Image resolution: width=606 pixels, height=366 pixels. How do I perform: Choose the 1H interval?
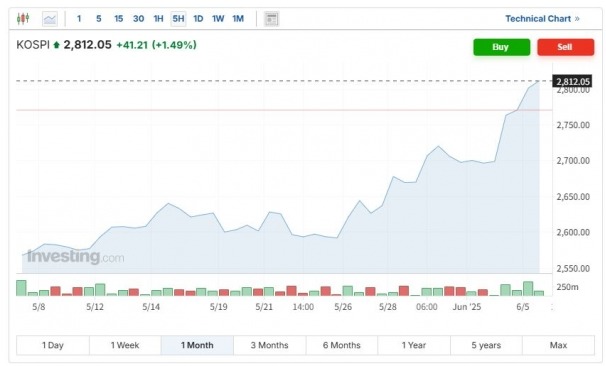(x=158, y=19)
